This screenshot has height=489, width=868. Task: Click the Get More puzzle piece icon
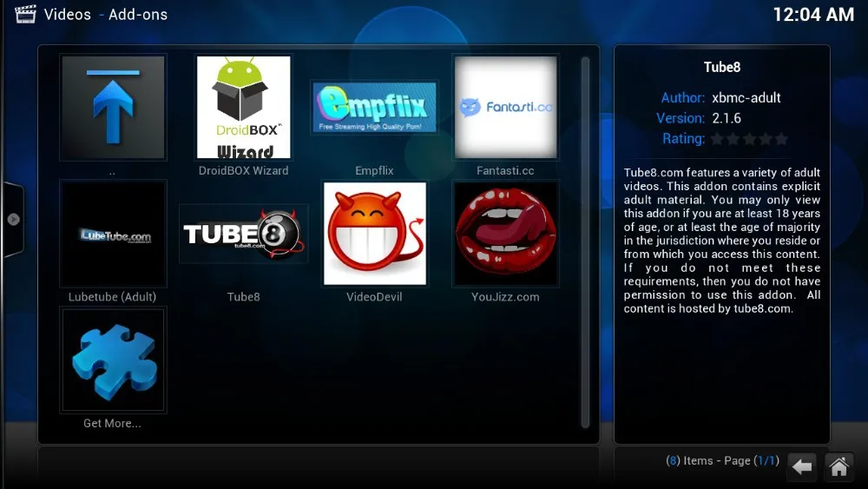[x=113, y=360]
